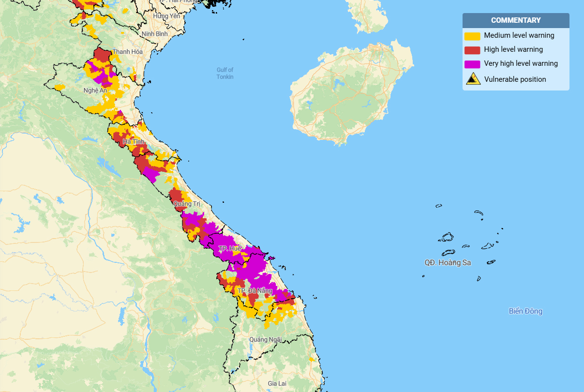584x392 pixels.
Task: Click the COMMENTARY legend header
Action: coord(516,20)
